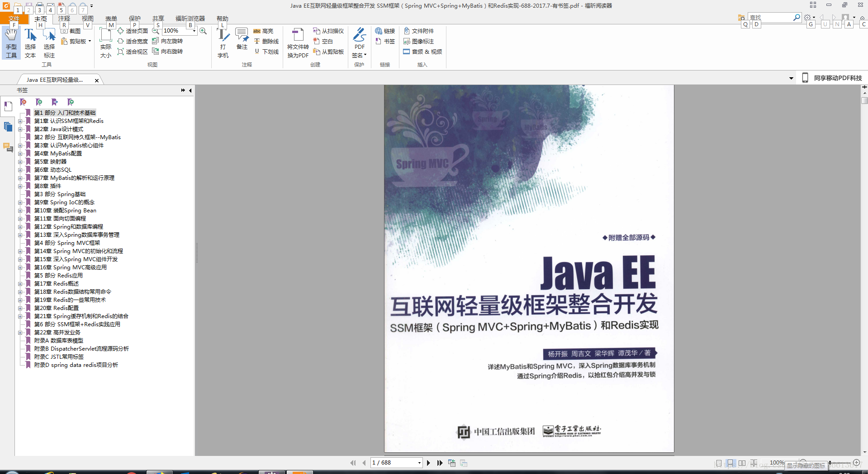The width and height of the screenshot is (868, 474).
Task: Select the Highlight (高亮) tool
Action: tap(263, 31)
